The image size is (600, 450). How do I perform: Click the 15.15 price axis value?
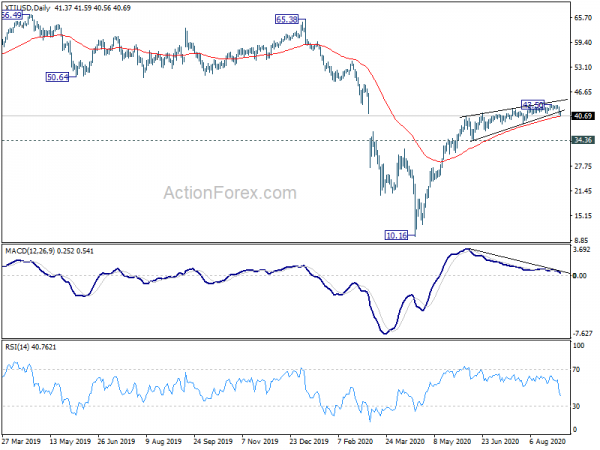pyautogui.click(x=583, y=216)
